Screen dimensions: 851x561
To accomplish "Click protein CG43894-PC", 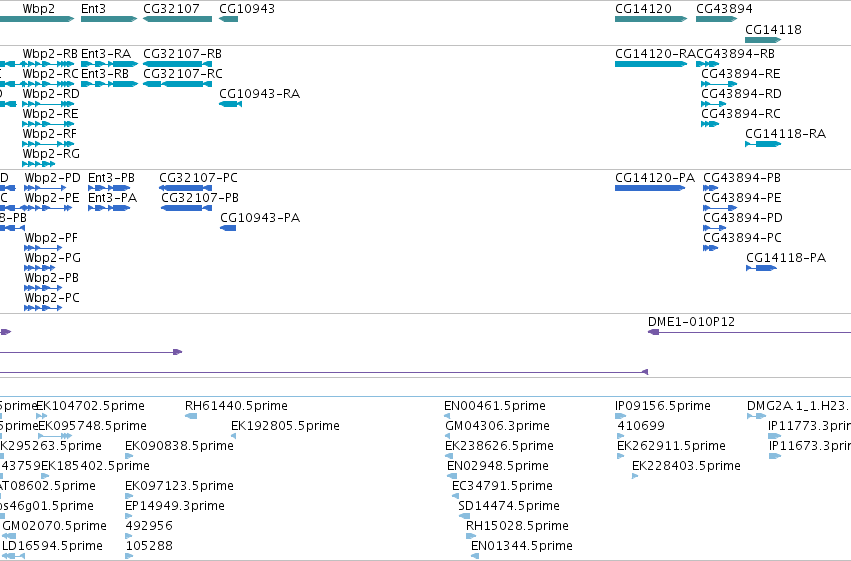I will coord(710,248).
